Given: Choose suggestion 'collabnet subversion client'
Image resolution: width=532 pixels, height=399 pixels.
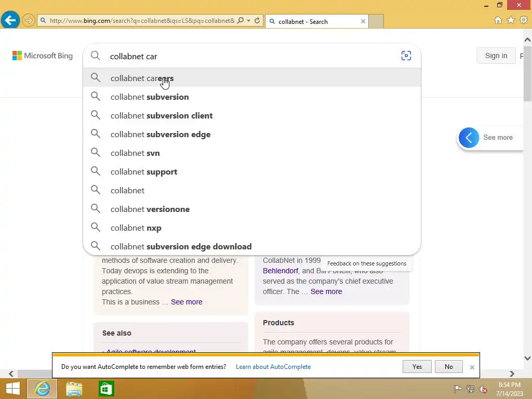Looking at the screenshot, I should pos(252,115).
